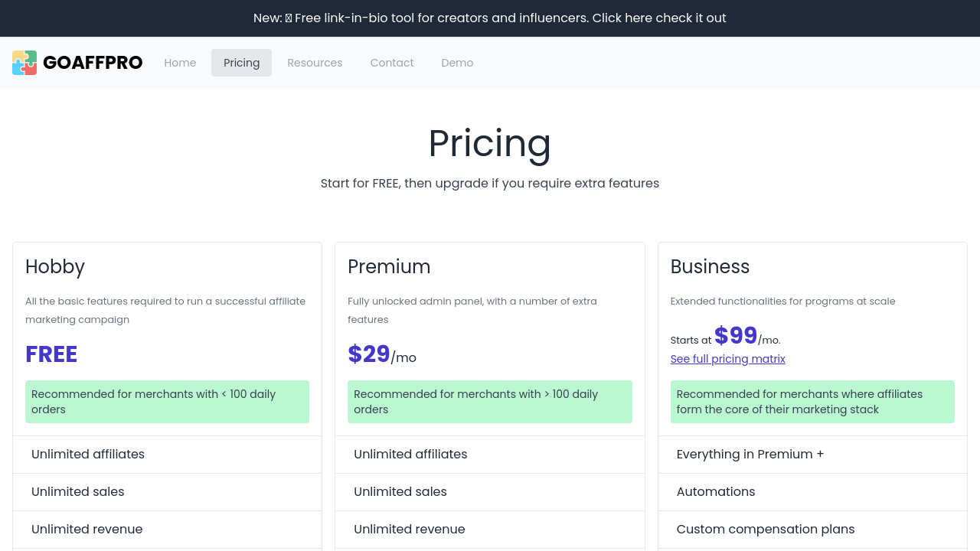Open the Home menu item
980x551 pixels.
[x=180, y=63]
